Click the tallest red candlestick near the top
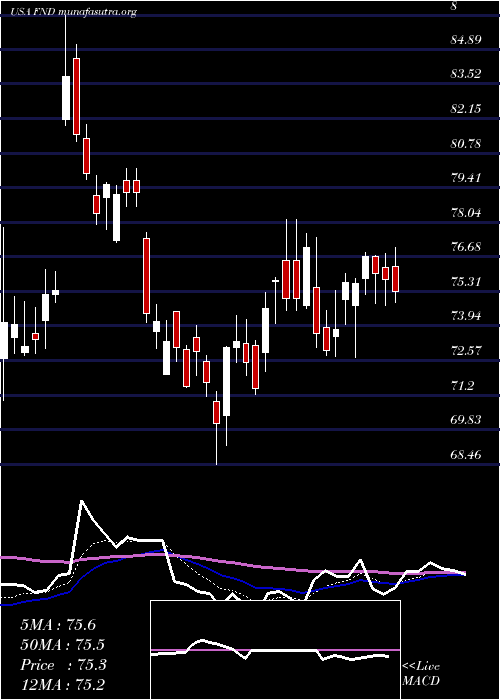Viewport: 500px width, 700px height. pyautogui.click(x=76, y=96)
